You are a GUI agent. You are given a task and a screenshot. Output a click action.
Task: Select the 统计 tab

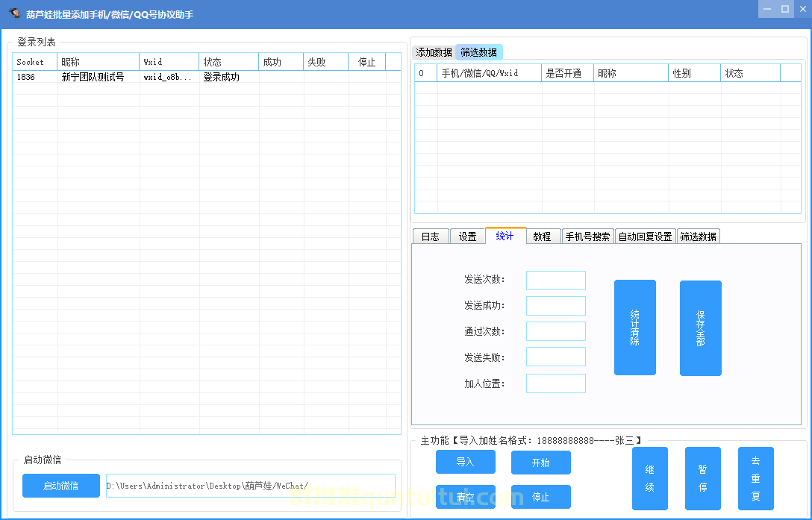(505, 236)
